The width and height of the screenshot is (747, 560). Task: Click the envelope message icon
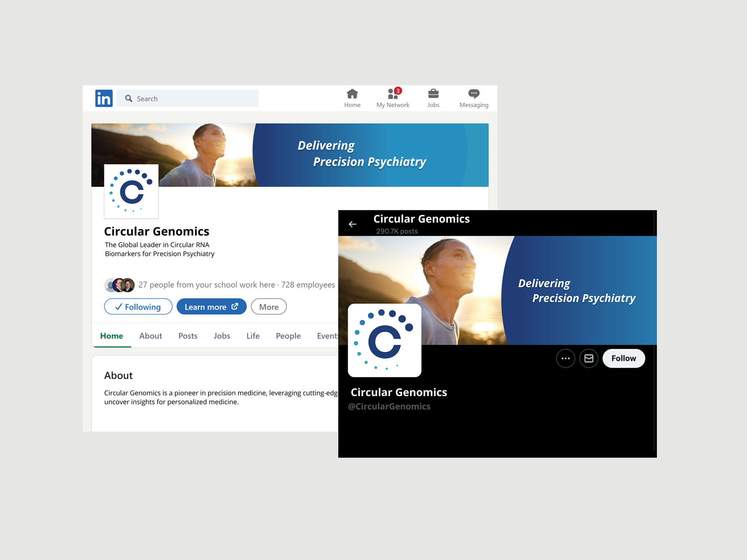coord(589,358)
